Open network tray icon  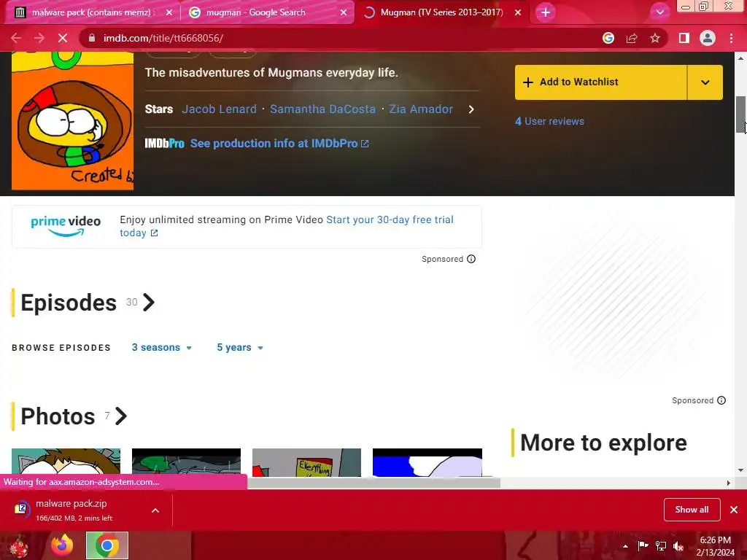coord(661,545)
